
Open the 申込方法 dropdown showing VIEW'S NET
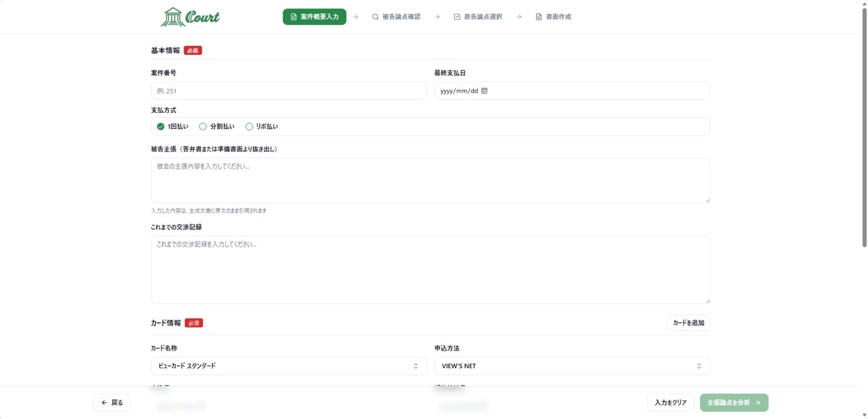point(572,365)
